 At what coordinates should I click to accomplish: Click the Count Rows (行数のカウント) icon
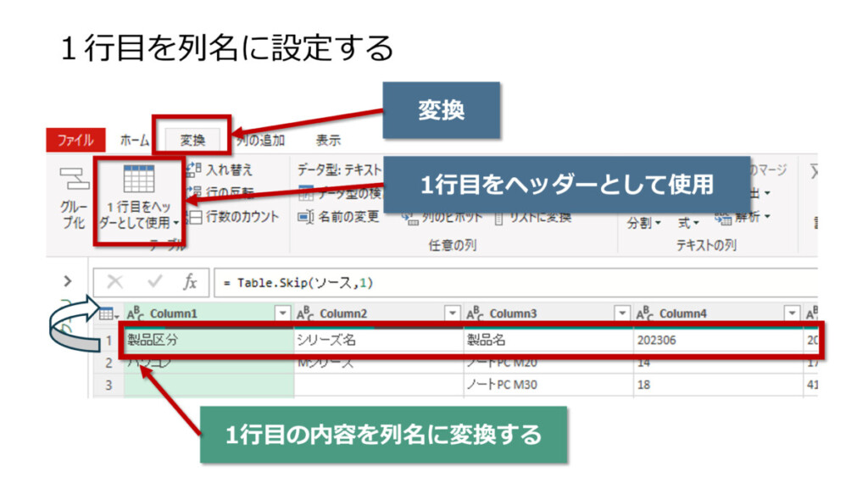pos(193,217)
